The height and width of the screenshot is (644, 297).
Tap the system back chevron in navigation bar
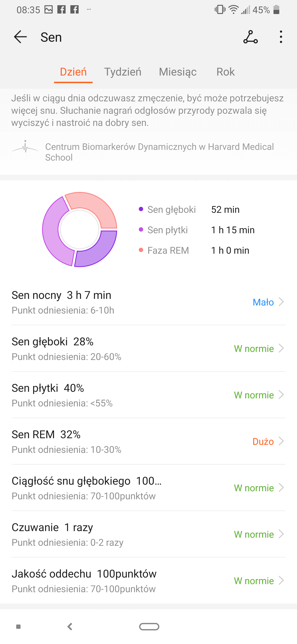click(x=70, y=626)
